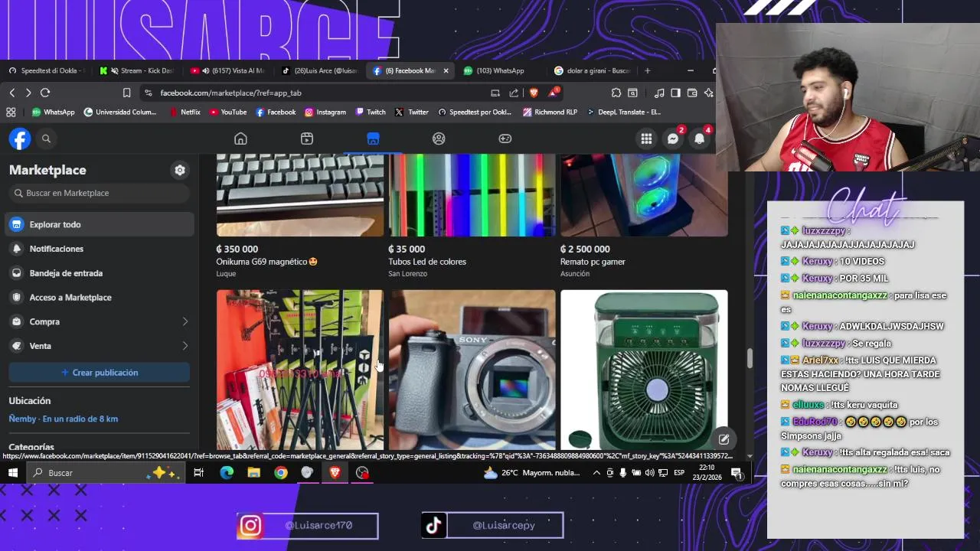Open Task View on the taskbar
Image resolution: width=980 pixels, height=551 pixels.
[198, 473]
